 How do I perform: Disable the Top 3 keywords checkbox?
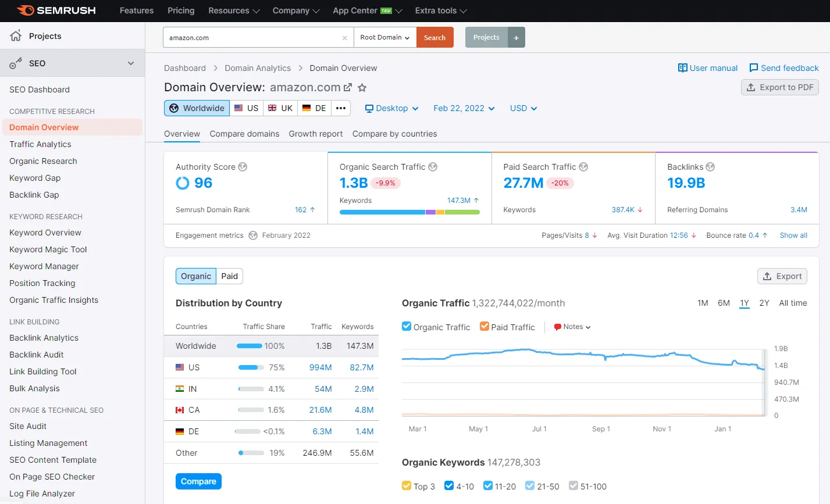pos(407,486)
